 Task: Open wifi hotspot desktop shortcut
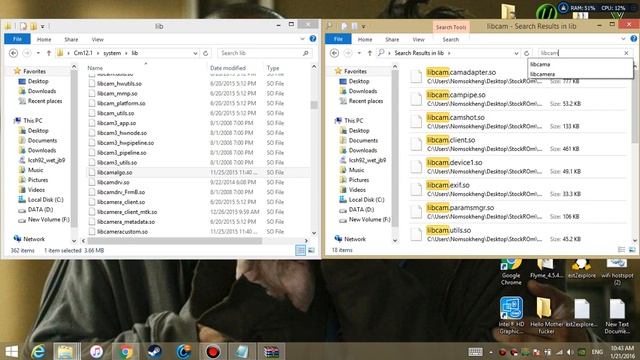pyautogui.click(x=617, y=272)
